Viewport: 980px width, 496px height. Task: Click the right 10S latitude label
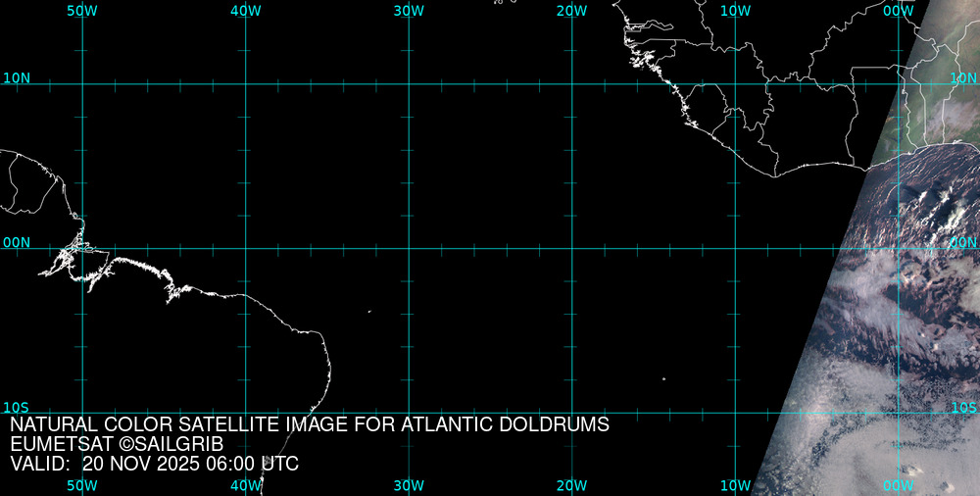pos(963,407)
